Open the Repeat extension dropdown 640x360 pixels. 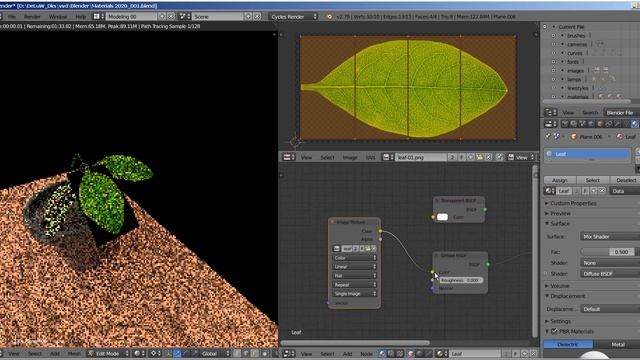click(354, 285)
